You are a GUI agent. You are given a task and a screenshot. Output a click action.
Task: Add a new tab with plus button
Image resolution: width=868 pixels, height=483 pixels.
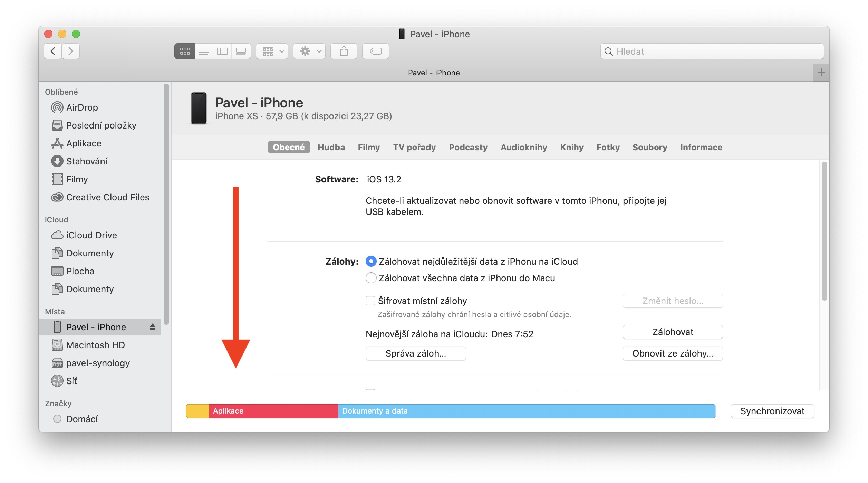coord(821,73)
